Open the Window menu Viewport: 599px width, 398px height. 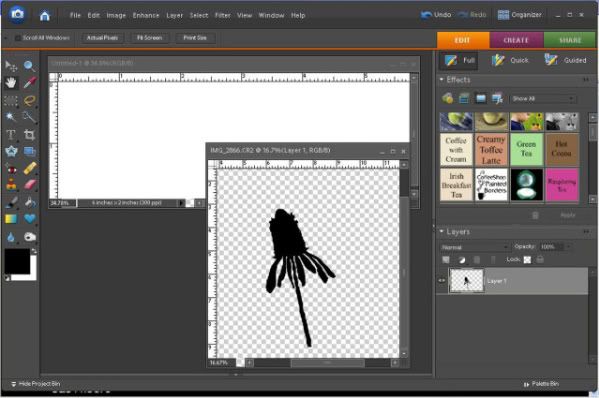click(271, 15)
